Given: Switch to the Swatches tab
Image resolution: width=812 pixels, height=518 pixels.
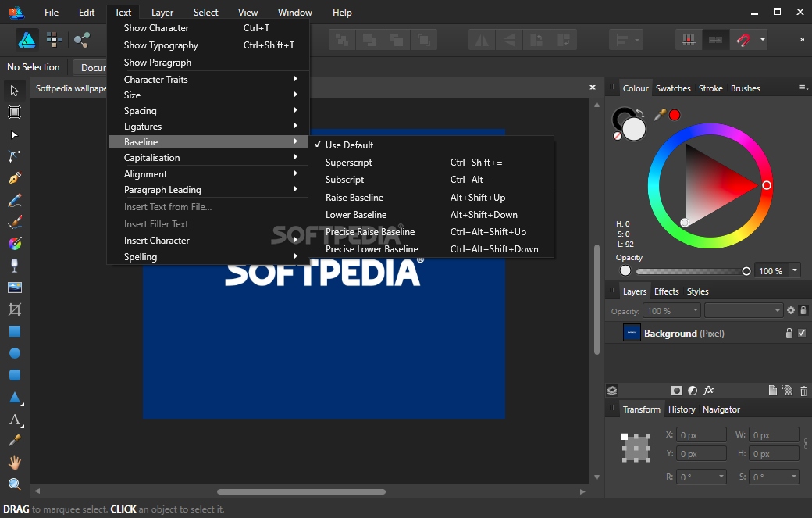Looking at the screenshot, I should [x=673, y=88].
